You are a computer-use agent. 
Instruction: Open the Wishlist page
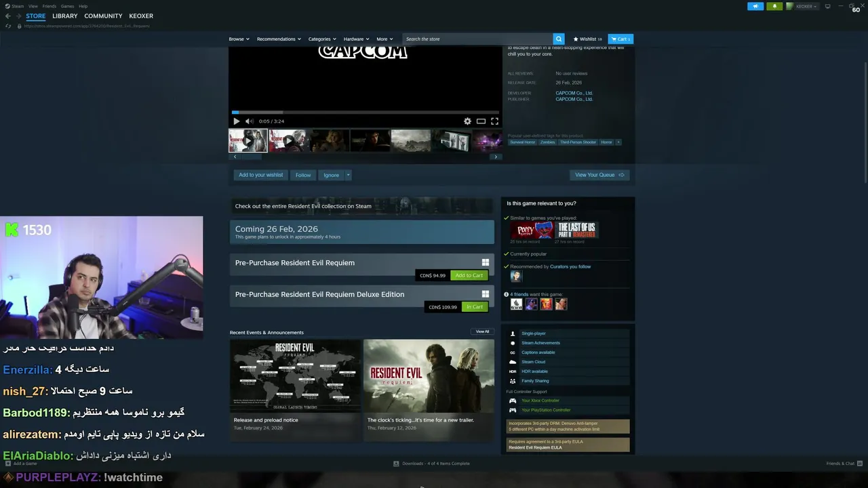(x=587, y=39)
